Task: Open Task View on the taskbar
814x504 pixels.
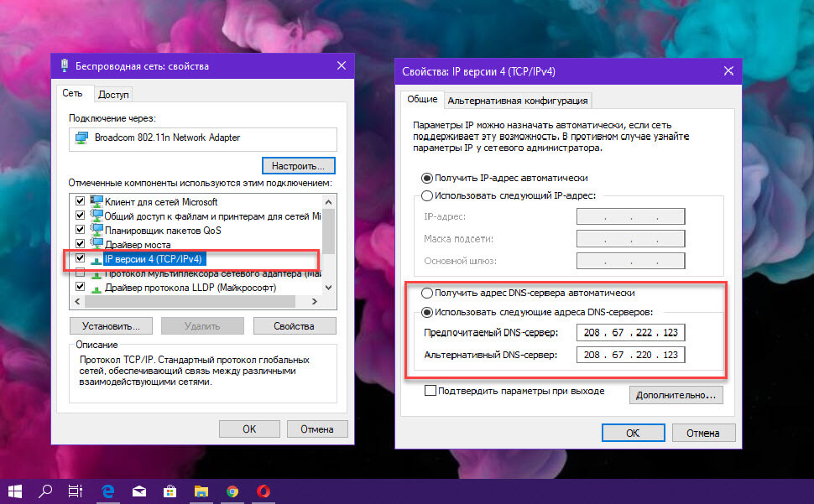Action: pyautogui.click(x=76, y=491)
